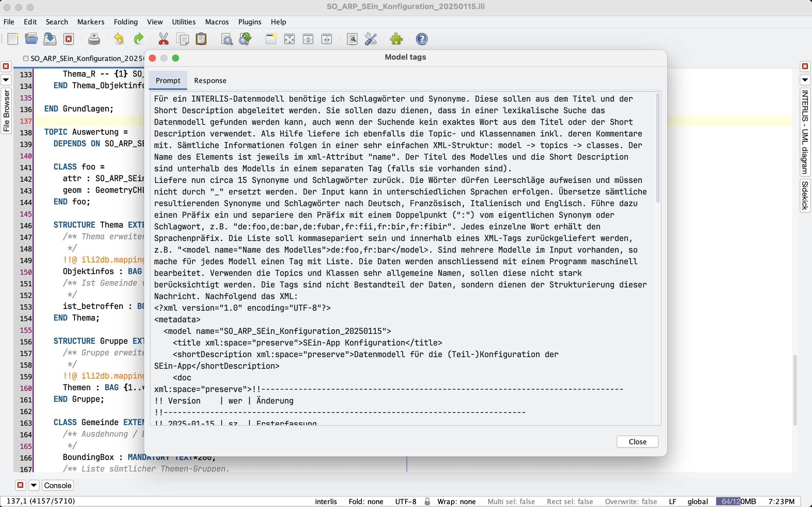Copy selection via toolbar icon
Image resolution: width=812 pixels, height=507 pixels.
[x=183, y=39]
